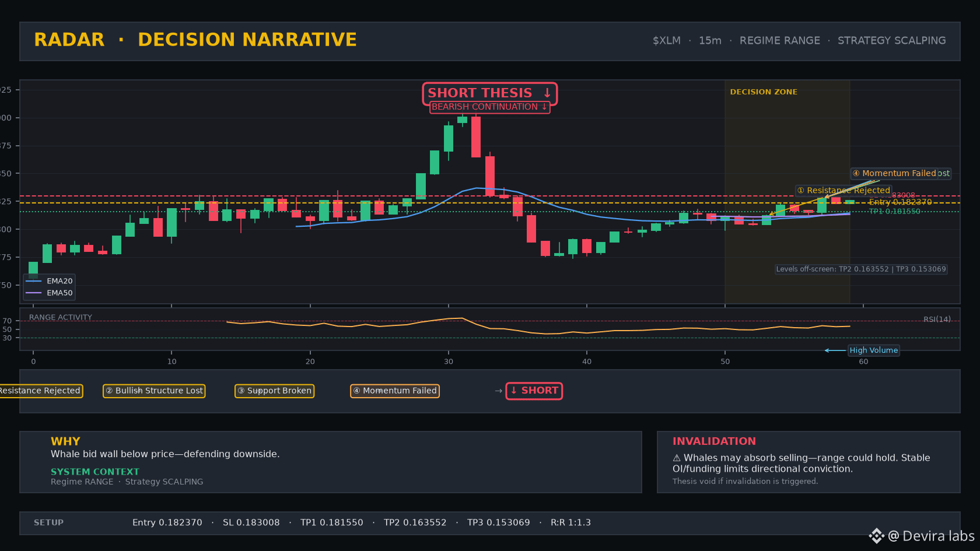Click the warning triangle icon in INVALIDATION
980x551 pixels.
(677, 458)
